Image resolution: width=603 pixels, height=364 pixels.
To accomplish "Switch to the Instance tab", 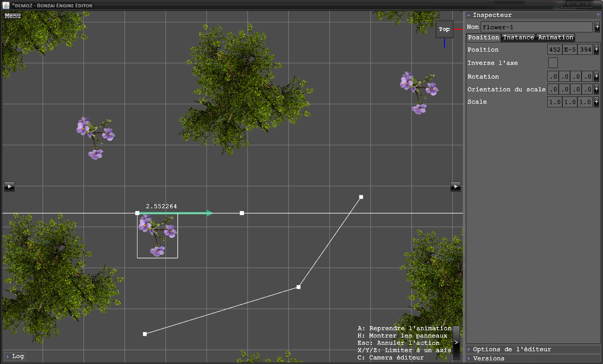I will 518,37.
